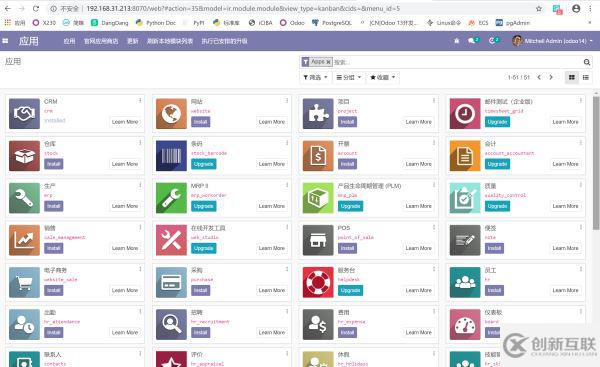The height and width of the screenshot is (367, 600).
Task: Click the website globe app icon
Action: (x=171, y=114)
